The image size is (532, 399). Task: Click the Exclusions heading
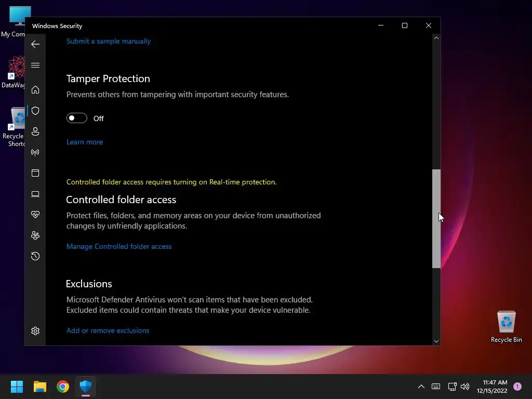pyautogui.click(x=89, y=284)
